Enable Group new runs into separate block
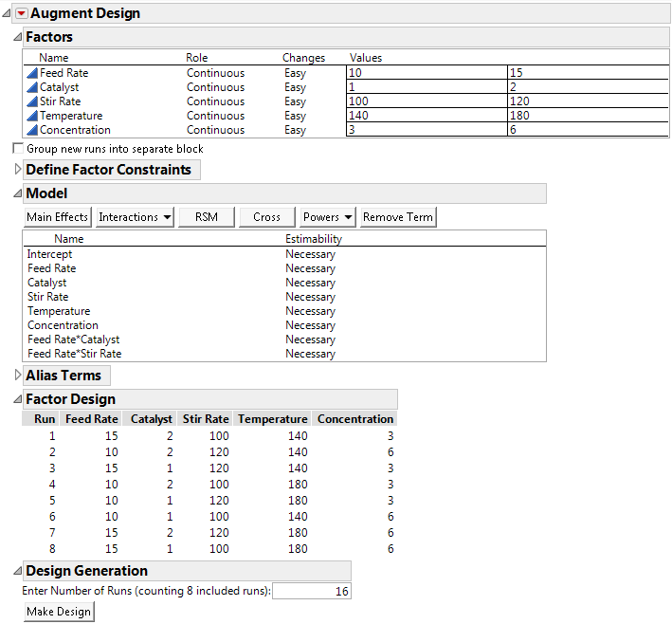 18,149
